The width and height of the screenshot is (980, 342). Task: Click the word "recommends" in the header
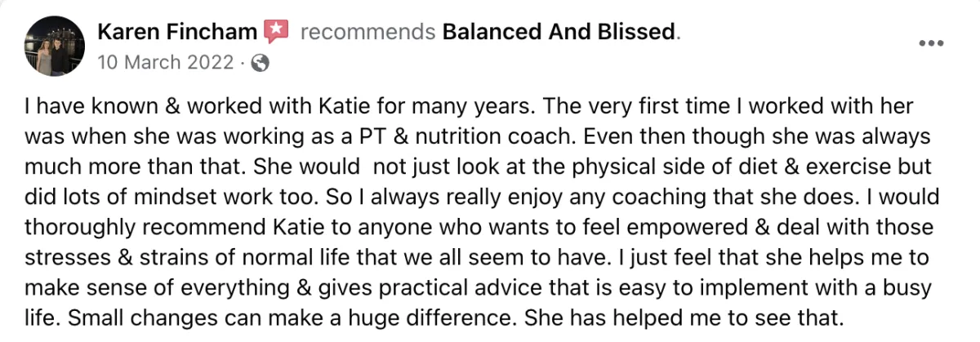click(367, 33)
